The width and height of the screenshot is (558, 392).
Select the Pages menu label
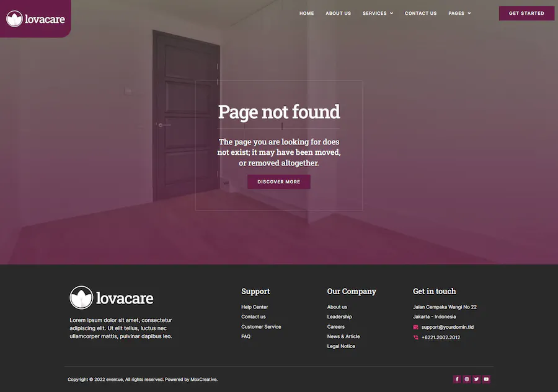pyautogui.click(x=456, y=13)
